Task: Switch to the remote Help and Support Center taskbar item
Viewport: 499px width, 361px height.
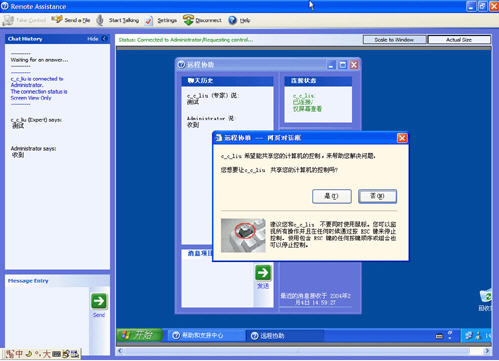Action: pos(205,335)
